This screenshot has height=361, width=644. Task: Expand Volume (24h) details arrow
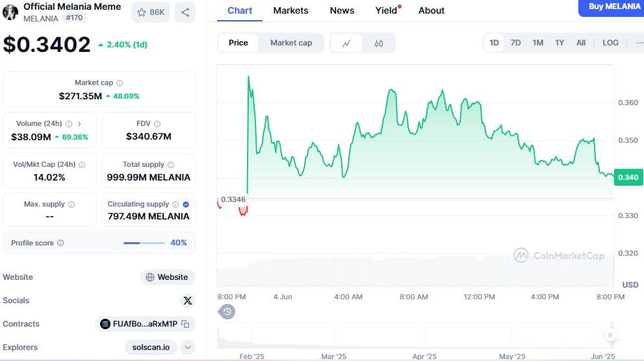tap(79, 124)
